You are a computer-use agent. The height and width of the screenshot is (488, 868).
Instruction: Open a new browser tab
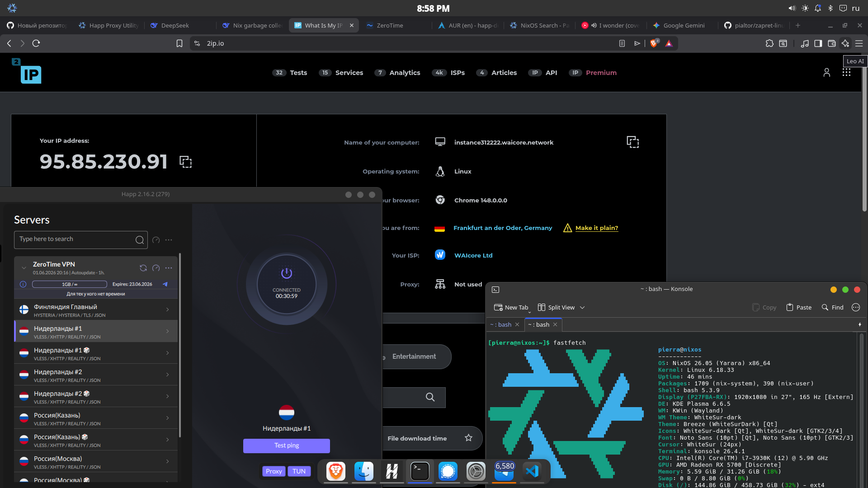pyautogui.click(x=798, y=25)
